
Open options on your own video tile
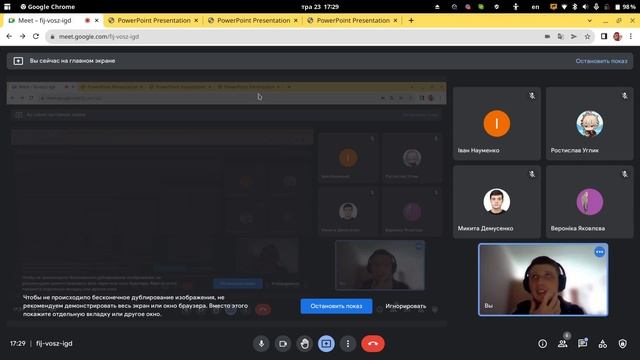(x=599, y=252)
